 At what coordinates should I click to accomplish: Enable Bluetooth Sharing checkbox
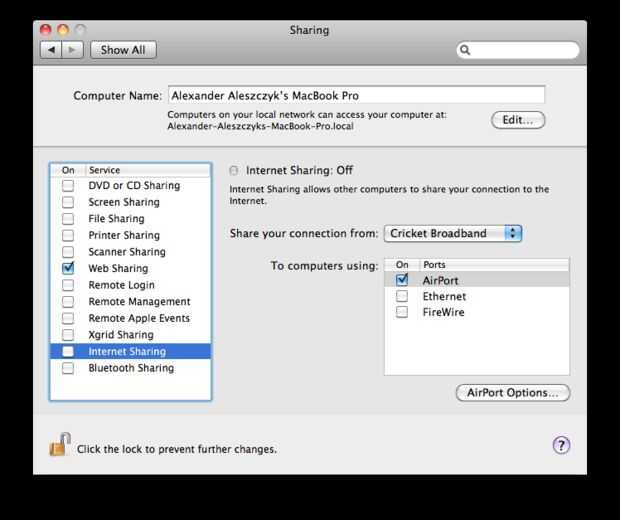pyautogui.click(x=68, y=368)
